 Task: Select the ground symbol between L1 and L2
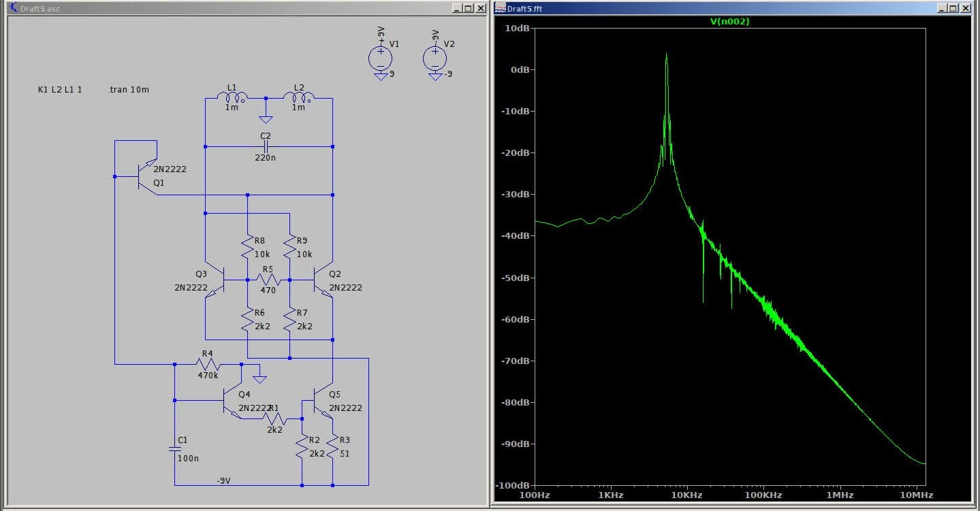266,119
